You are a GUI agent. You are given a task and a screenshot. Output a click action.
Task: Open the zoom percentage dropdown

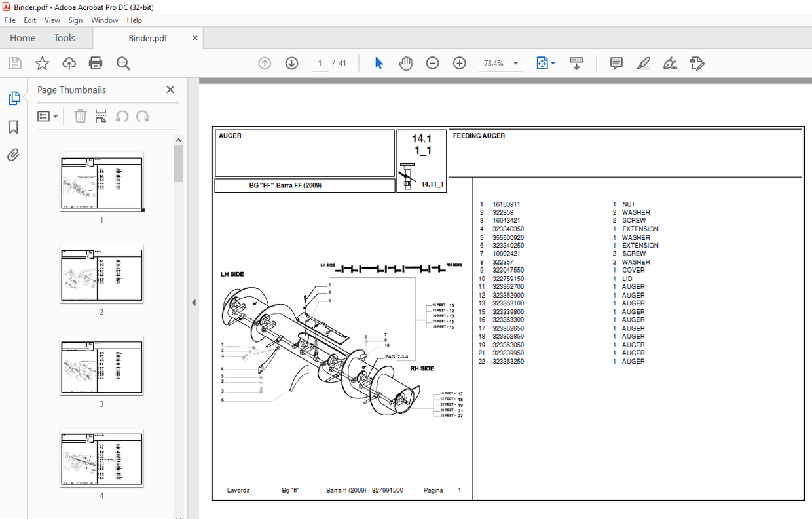(x=515, y=63)
